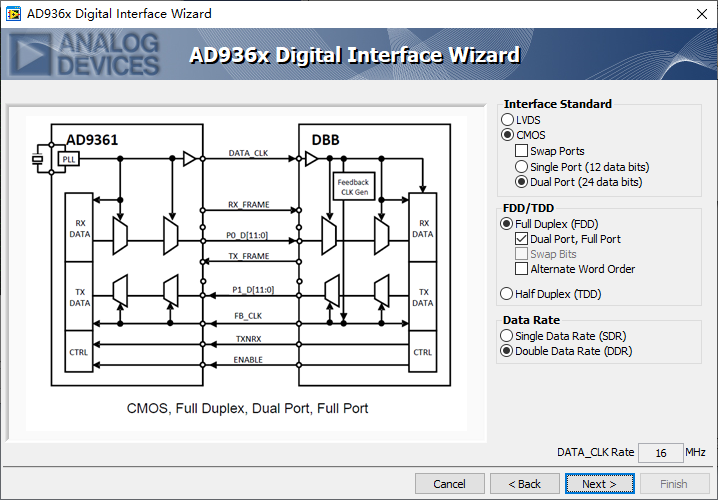Click the P1_D[11:0] signal label

253,289
